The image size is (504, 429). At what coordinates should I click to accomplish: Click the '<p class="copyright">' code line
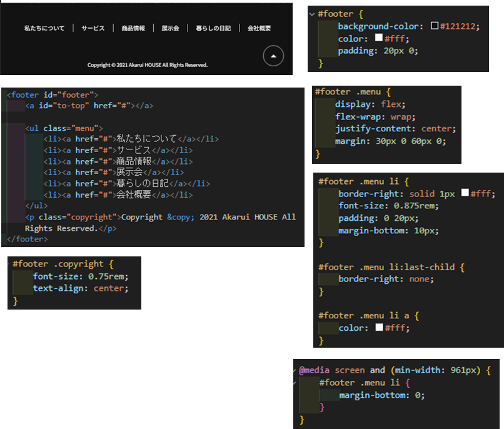(161, 223)
